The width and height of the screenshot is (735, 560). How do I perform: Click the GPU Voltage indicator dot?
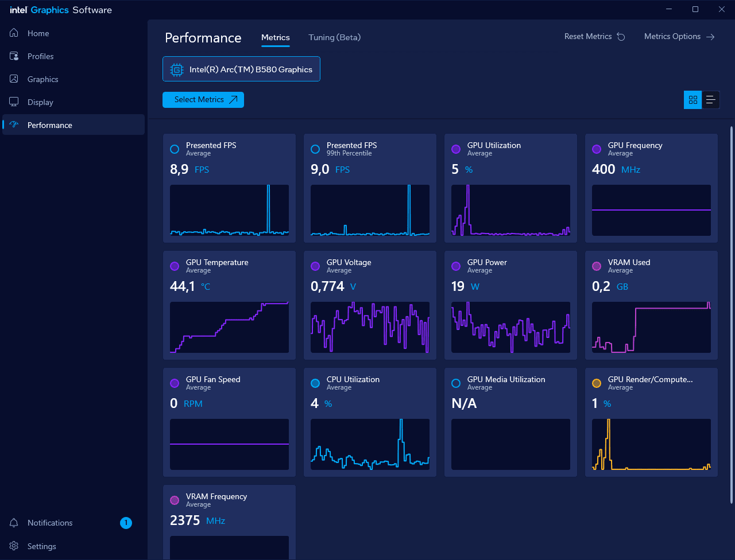315,266
